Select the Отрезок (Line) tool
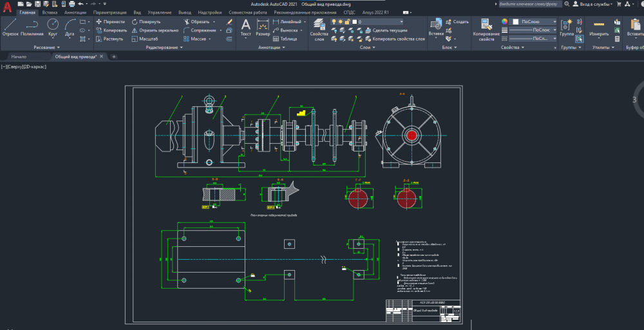This screenshot has width=644, height=330. tap(10, 26)
